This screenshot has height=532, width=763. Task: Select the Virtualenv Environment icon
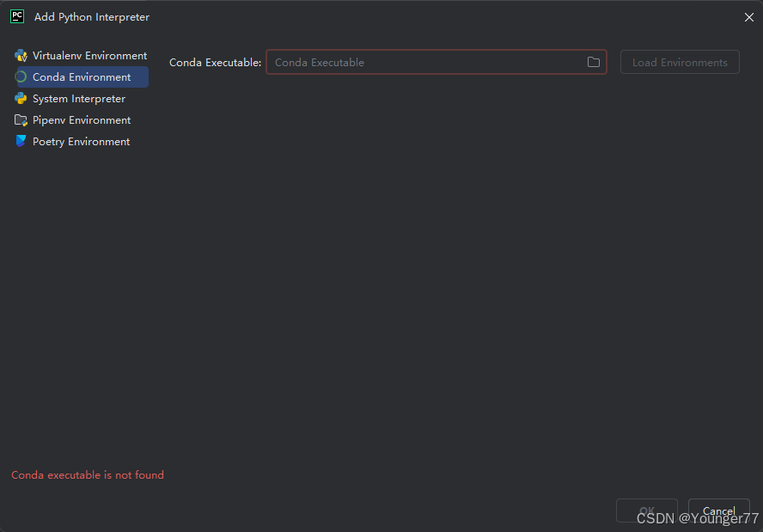[21, 55]
